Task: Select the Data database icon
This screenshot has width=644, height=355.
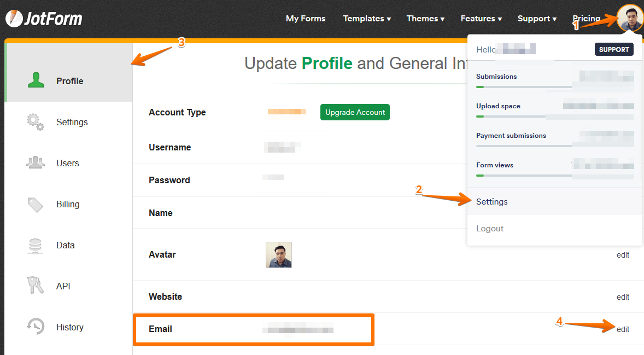Action: click(36, 245)
